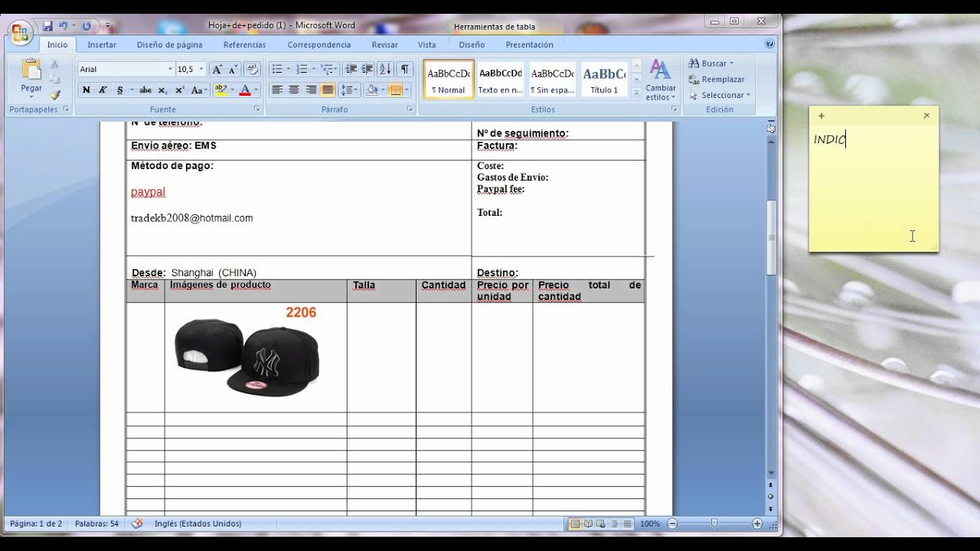Click the Sort A-Z icon
The width and height of the screenshot is (980, 551).
(385, 69)
